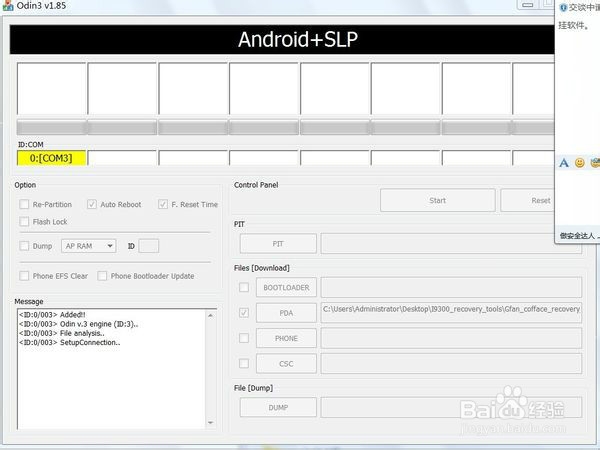Click the minimize button of Odin3 window
Image resolution: width=600 pixels, height=450 pixels.
528,5
